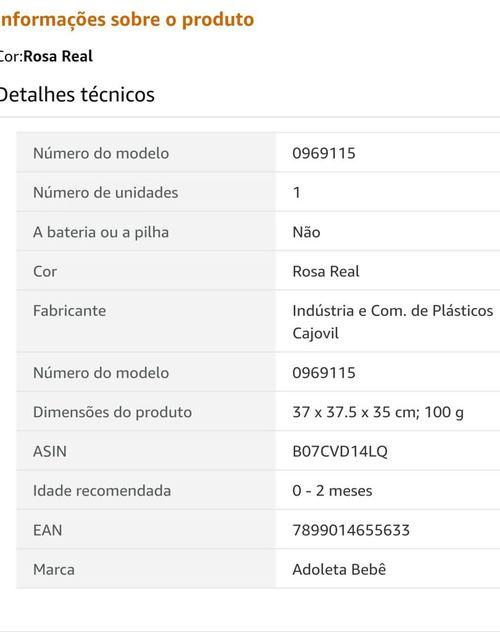Screen dimensions: 500x632
Task: Select the units value 1
Action: pos(297,192)
